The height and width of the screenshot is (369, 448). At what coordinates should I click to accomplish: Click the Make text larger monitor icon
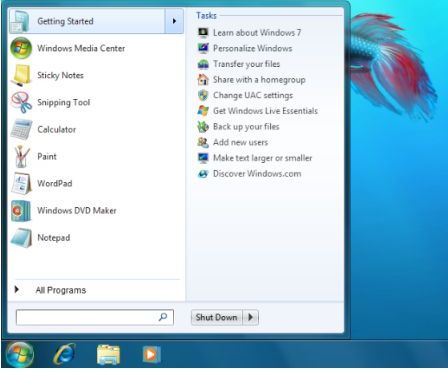point(203,158)
